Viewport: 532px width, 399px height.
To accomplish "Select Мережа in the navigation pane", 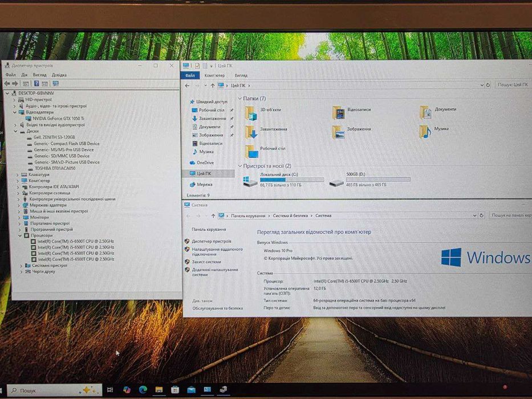I will [x=201, y=184].
